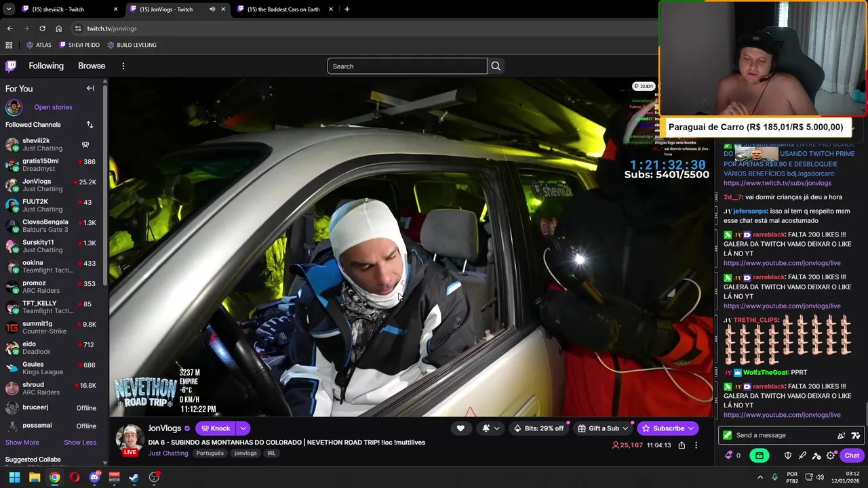868x488 pixels.
Task: Go back in browser history
Action: [x=9, y=28]
